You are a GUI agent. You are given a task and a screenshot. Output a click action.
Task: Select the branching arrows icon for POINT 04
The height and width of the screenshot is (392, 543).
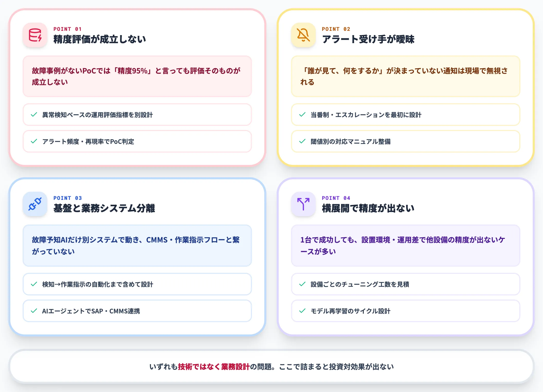(x=303, y=205)
